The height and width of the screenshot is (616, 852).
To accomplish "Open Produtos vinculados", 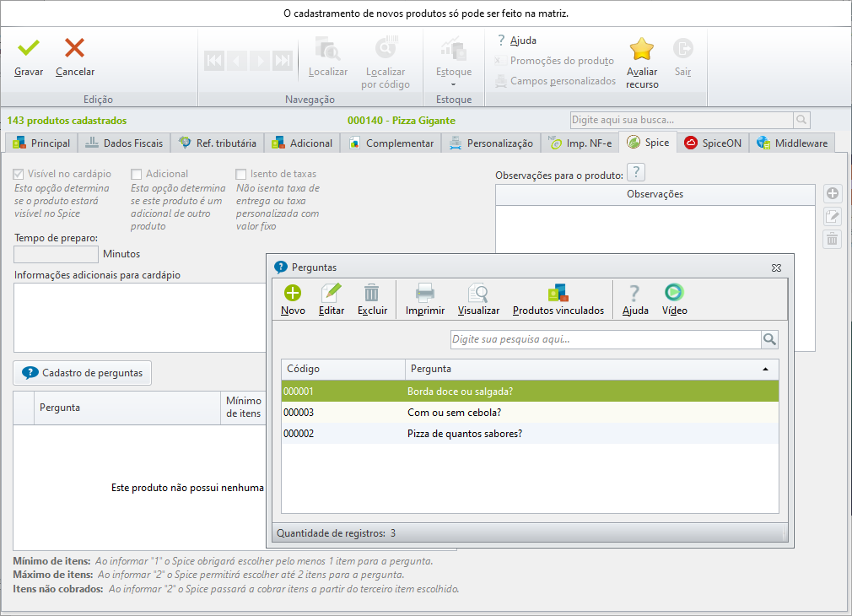I will pyautogui.click(x=558, y=300).
